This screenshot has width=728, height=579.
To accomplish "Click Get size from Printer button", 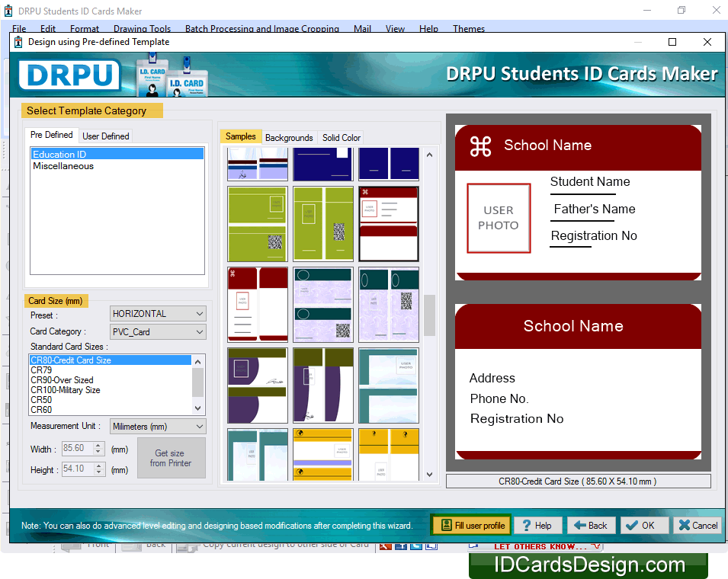I will 171,458.
